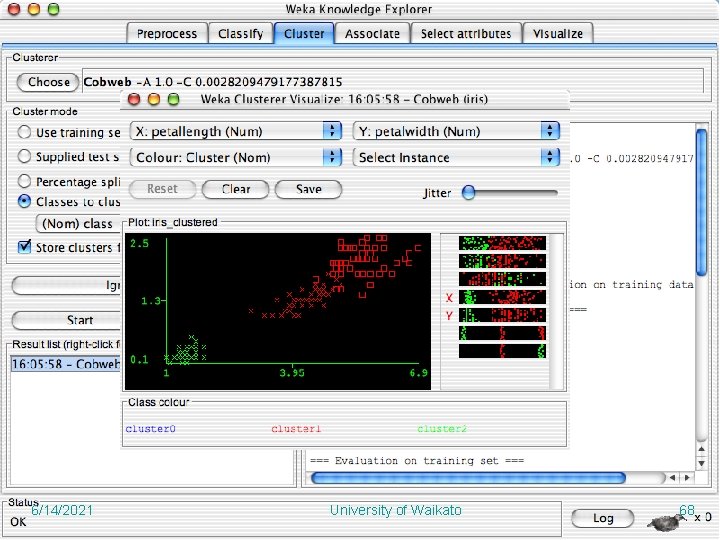Viewport: 720px width, 540px height.
Task: Toggle the Store clusters checkbox
Action: pos(24,247)
